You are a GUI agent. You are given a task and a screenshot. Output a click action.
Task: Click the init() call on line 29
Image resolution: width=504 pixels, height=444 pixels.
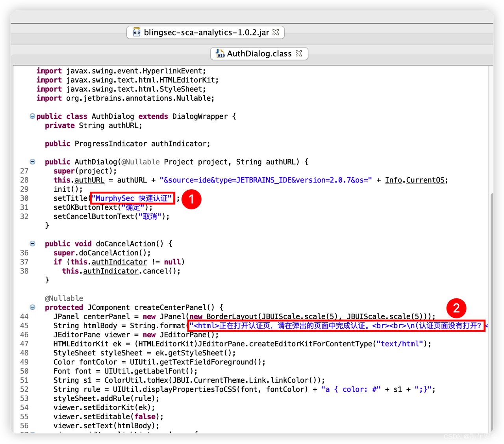pos(68,189)
